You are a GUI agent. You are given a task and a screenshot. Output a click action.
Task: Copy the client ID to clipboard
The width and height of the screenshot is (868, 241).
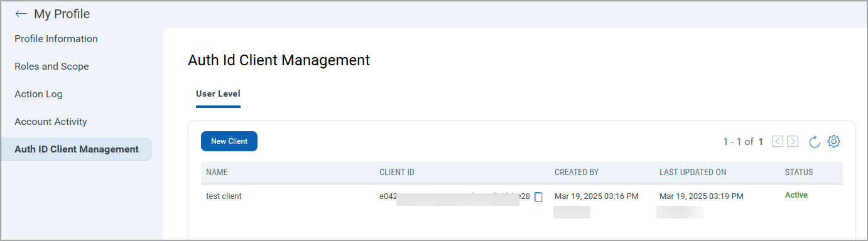coord(538,197)
